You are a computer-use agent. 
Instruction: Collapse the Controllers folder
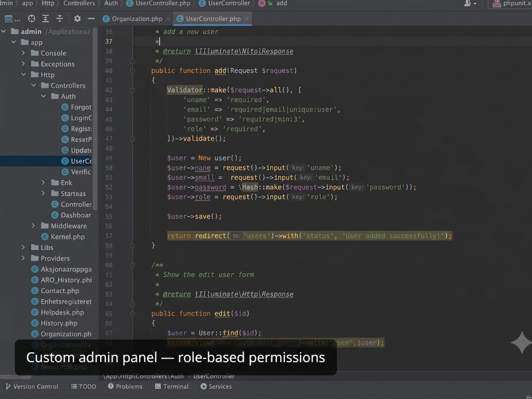34,86
